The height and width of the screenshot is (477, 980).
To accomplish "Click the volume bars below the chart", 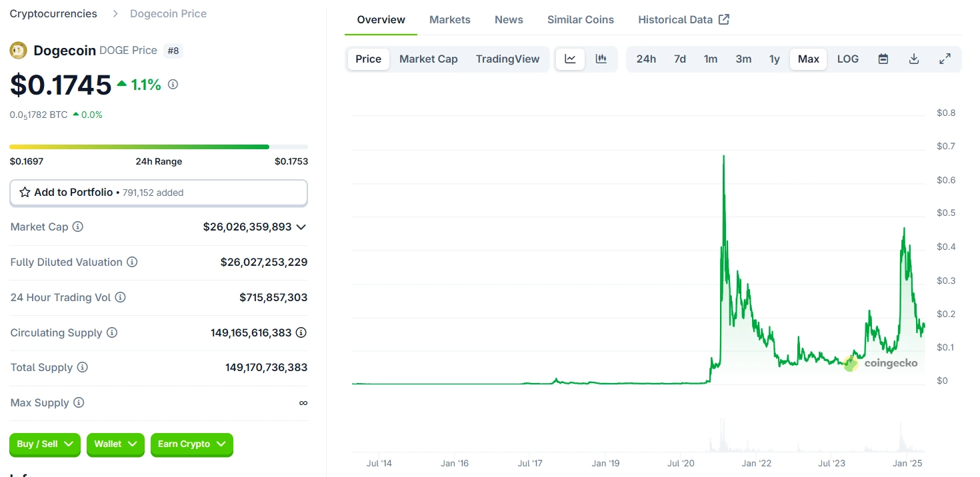I will pos(638,435).
